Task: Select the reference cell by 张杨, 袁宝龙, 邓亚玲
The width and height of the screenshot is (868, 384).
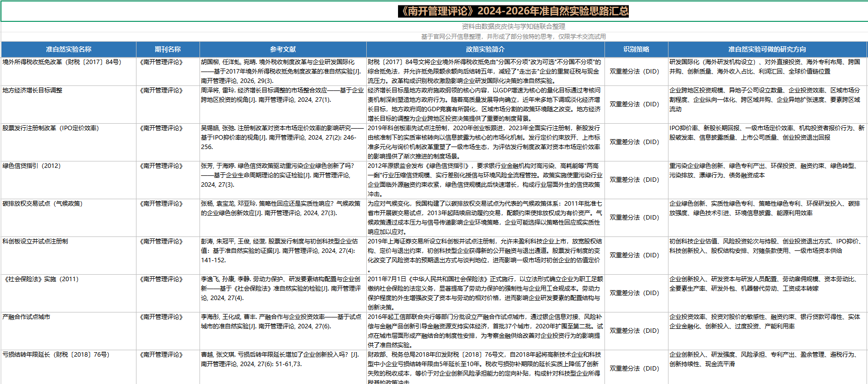Action: point(283,218)
